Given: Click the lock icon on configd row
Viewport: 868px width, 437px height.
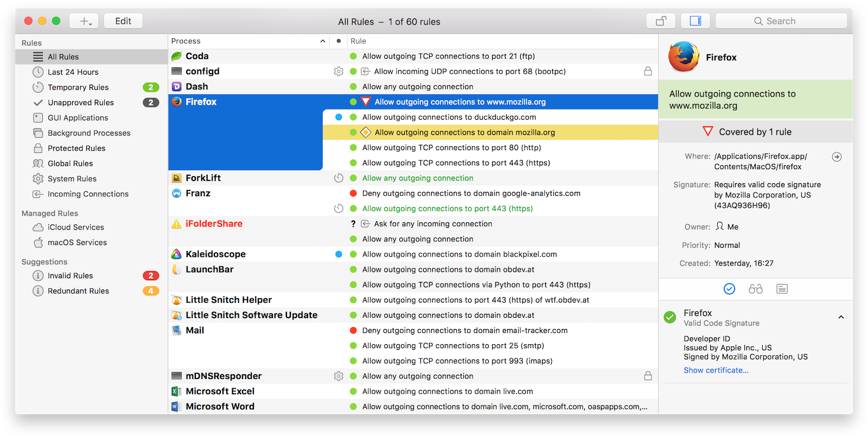Looking at the screenshot, I should [x=648, y=71].
